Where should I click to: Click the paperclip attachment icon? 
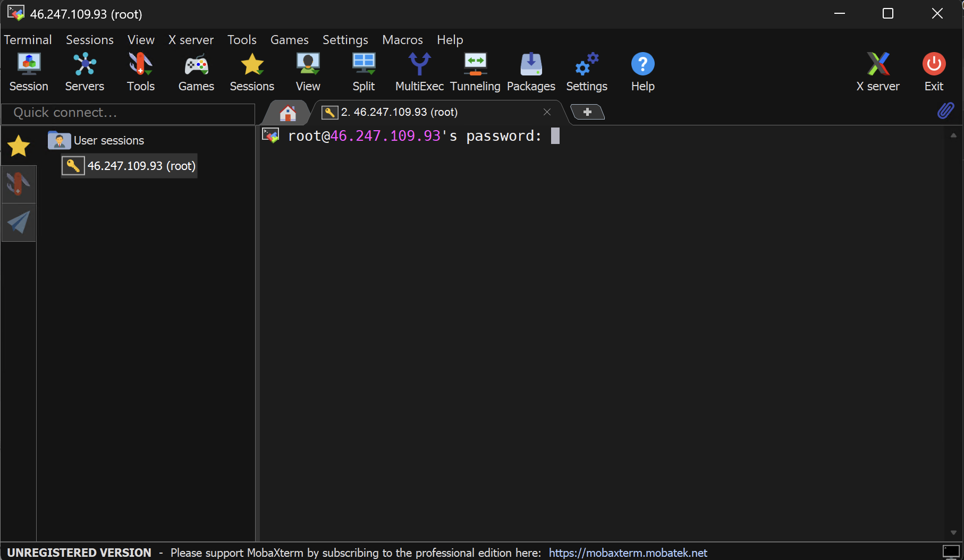(945, 111)
